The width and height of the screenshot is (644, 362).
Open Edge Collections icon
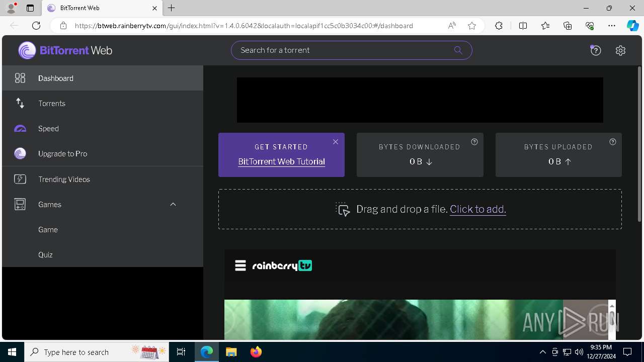coord(568,26)
